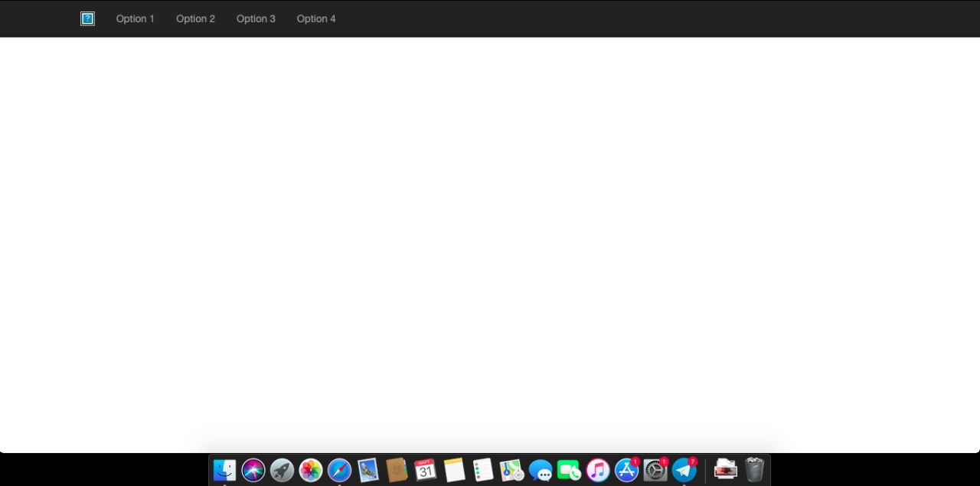Launch Reminders from the dock
The height and width of the screenshot is (486, 980).
(x=483, y=470)
